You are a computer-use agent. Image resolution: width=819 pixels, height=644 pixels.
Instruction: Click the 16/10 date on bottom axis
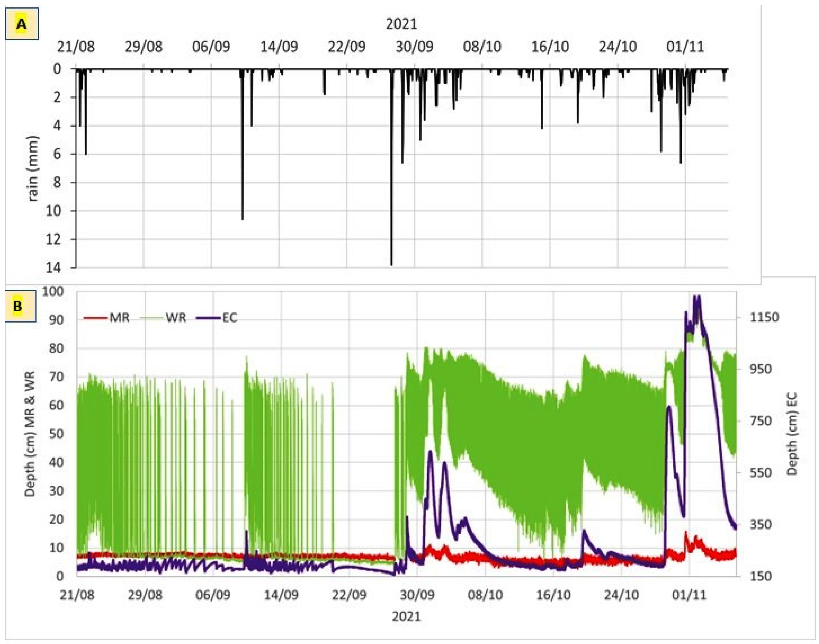553,595
